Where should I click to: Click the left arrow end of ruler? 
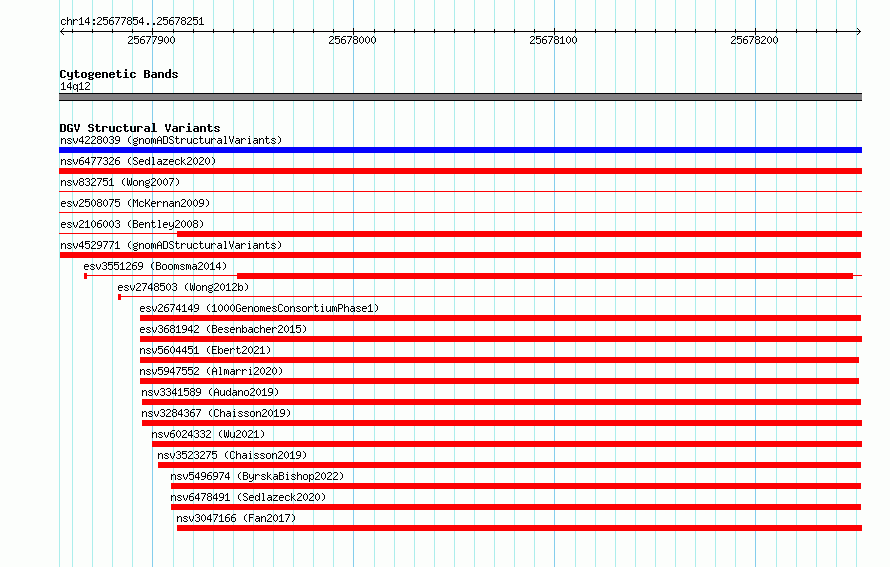(x=62, y=32)
